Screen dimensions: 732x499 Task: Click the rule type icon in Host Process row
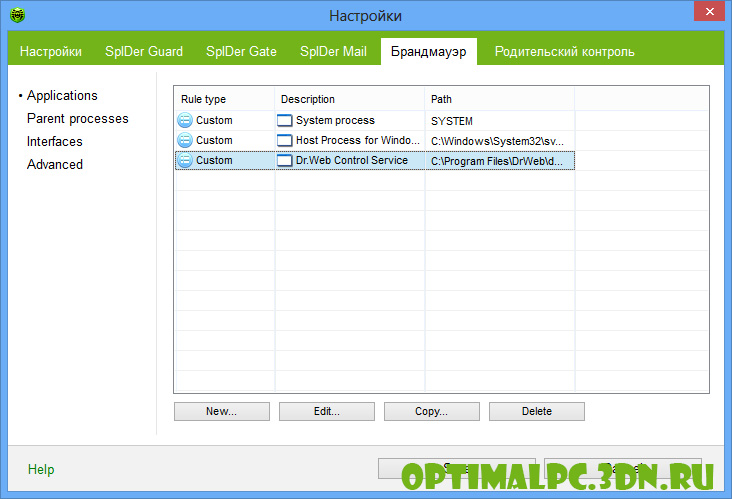coord(185,140)
